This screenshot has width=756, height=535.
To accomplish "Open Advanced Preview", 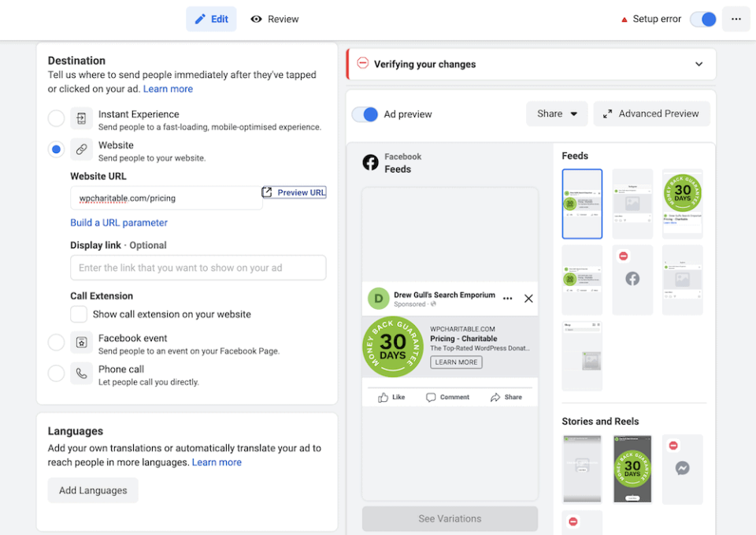I will tap(651, 113).
